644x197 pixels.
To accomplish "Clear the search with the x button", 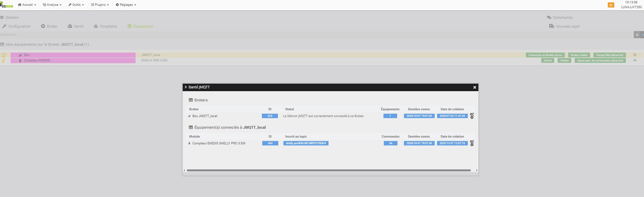I will click(637, 35).
